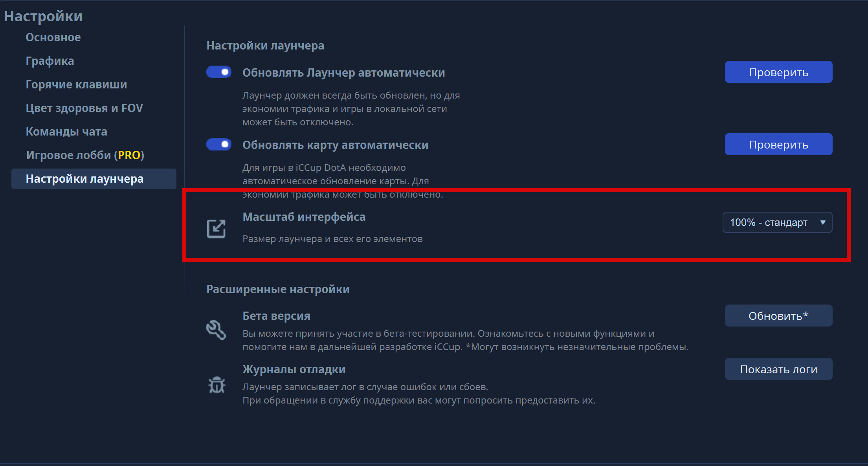Open Цвет здоровья и FOV section
The height and width of the screenshot is (466, 868).
click(x=84, y=108)
